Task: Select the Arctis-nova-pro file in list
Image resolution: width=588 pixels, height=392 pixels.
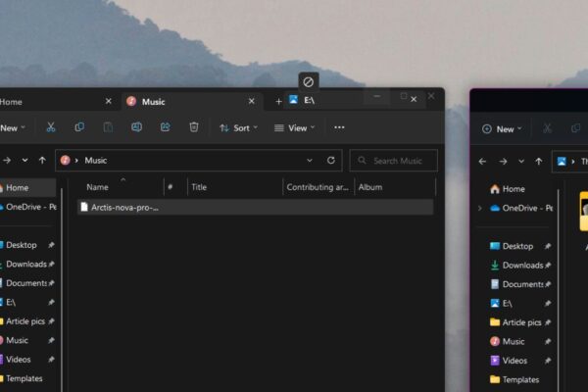Action: (x=123, y=207)
